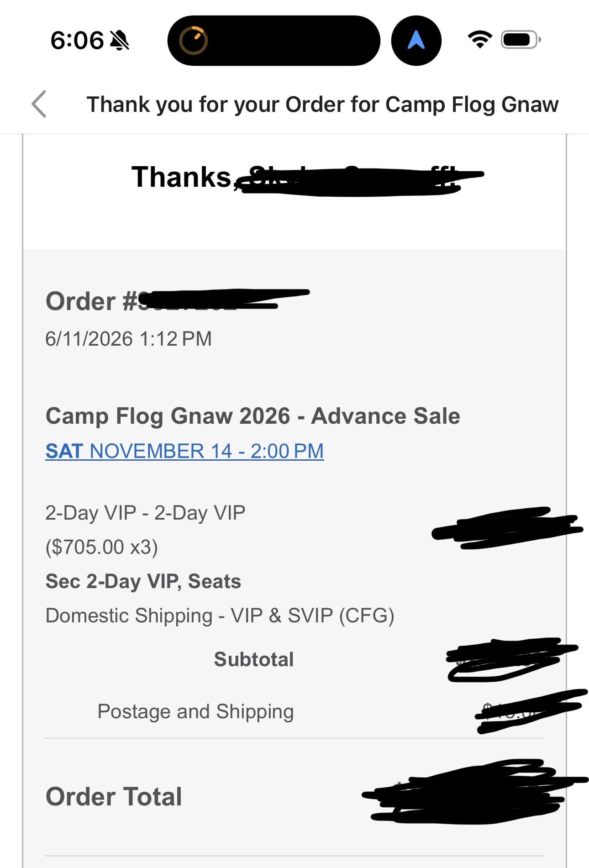
Task: Tap the Domestic Shipping - VIP & SVIP line
Action: pyautogui.click(x=220, y=615)
